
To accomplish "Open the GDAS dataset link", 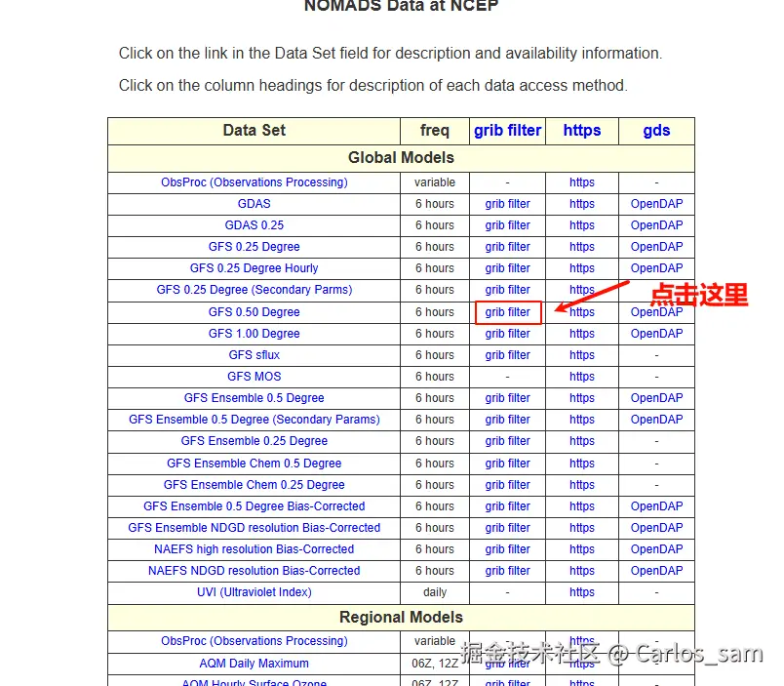I will 254,204.
